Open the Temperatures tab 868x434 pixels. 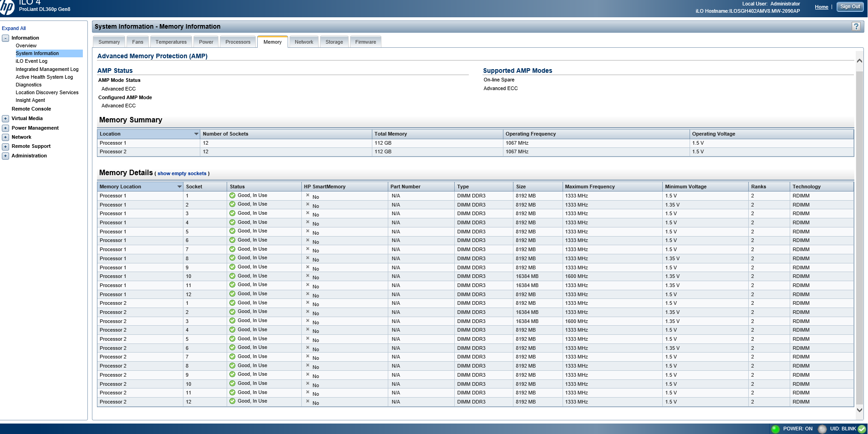pos(171,42)
